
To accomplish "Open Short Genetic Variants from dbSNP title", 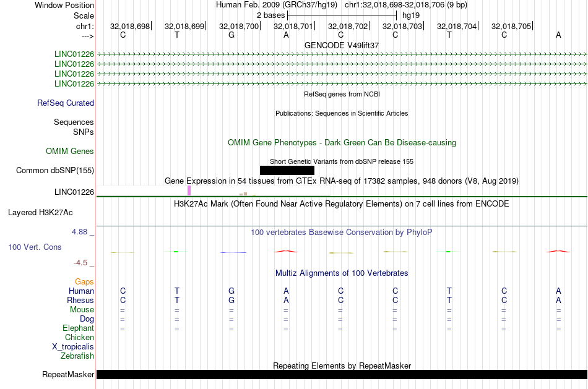I will pos(342,161).
